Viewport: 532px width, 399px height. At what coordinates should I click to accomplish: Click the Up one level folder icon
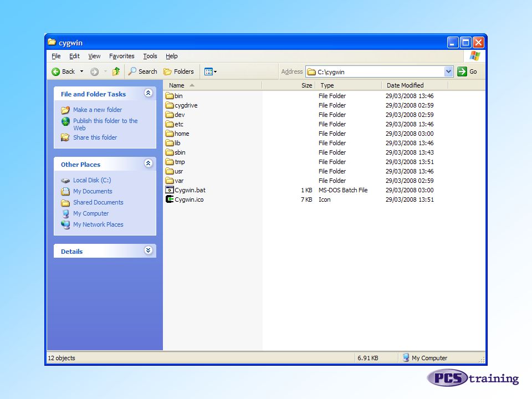(x=116, y=71)
